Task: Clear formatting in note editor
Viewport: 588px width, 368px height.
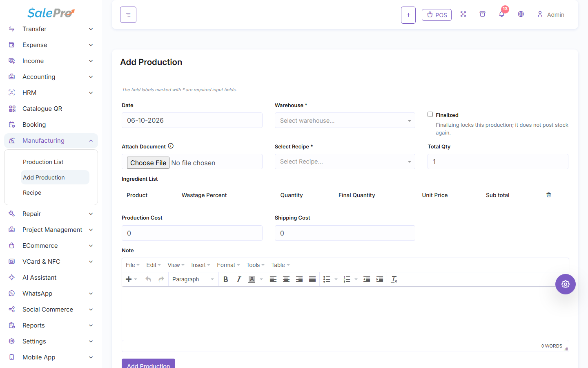Action: 394,279
